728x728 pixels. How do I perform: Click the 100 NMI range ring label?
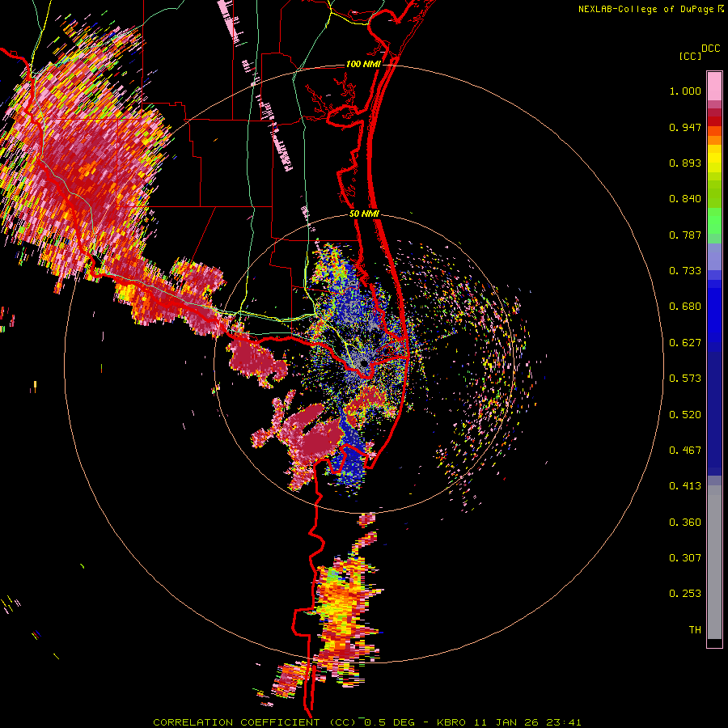pos(363,64)
